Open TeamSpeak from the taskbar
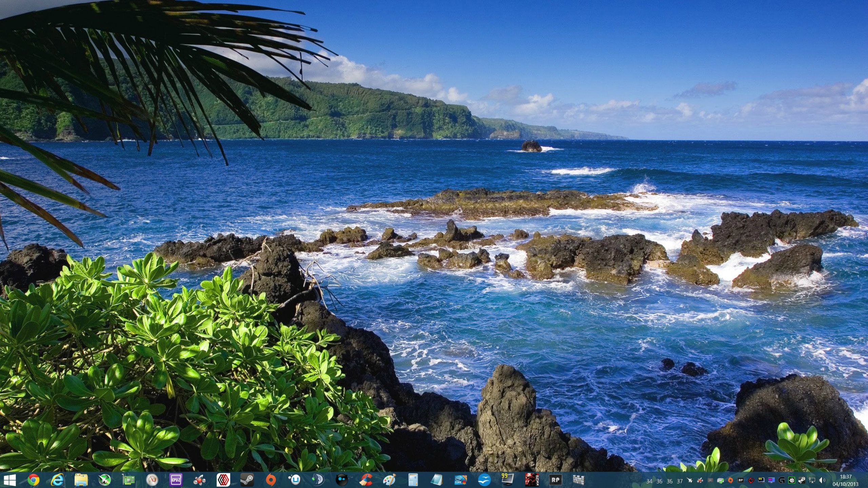868x488 pixels. (x=318, y=480)
